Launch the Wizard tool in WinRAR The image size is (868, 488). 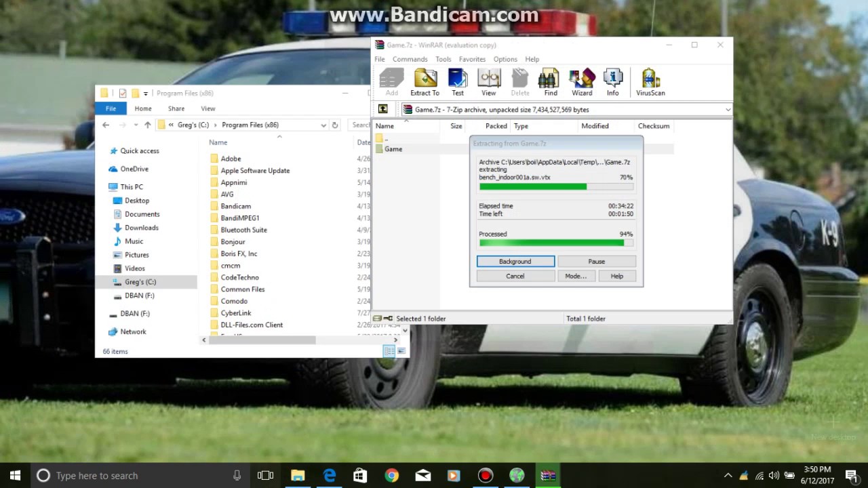[x=582, y=83]
